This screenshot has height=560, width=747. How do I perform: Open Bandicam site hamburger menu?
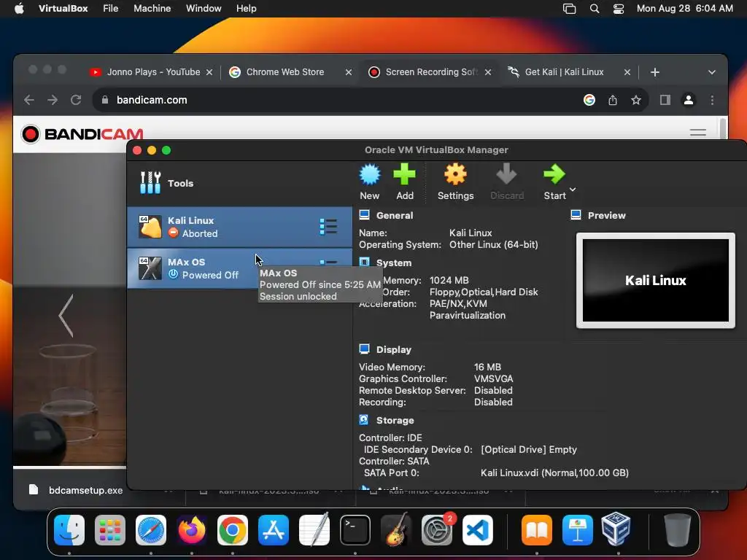tap(698, 133)
